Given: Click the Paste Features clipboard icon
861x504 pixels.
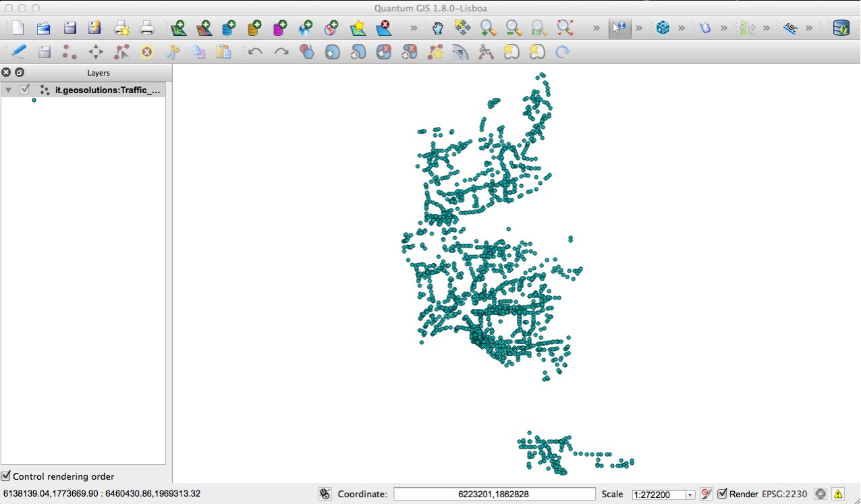Looking at the screenshot, I should point(223,51).
